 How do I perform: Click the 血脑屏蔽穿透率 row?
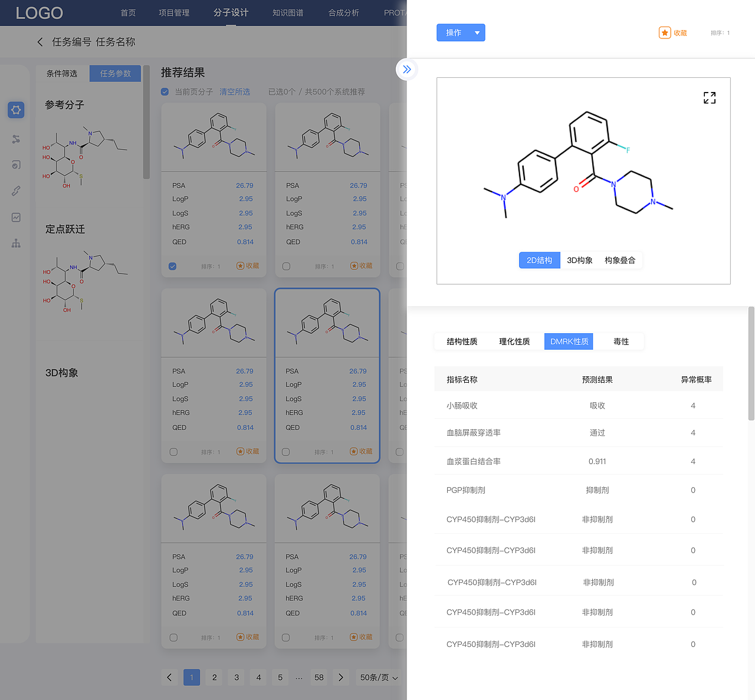point(579,433)
